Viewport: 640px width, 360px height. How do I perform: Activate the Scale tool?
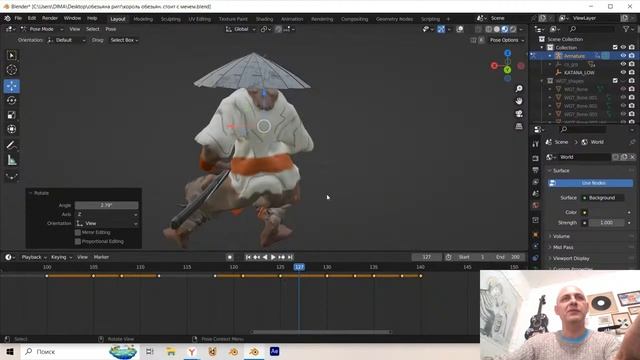(11, 115)
